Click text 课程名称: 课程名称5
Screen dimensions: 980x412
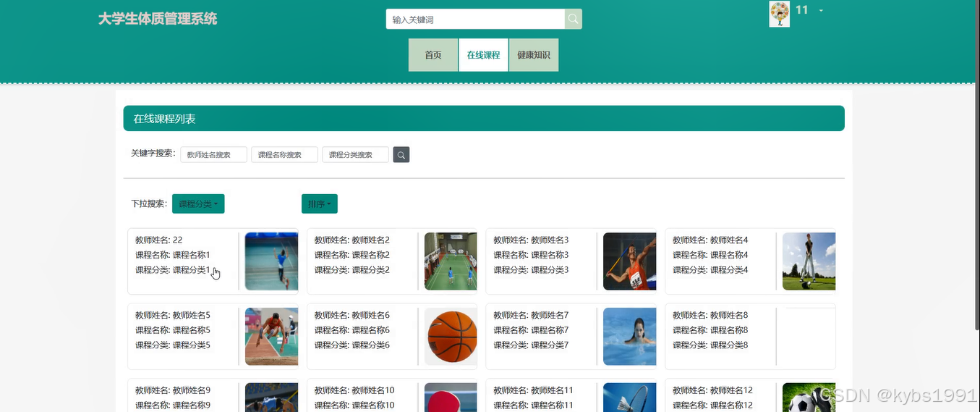click(x=173, y=330)
